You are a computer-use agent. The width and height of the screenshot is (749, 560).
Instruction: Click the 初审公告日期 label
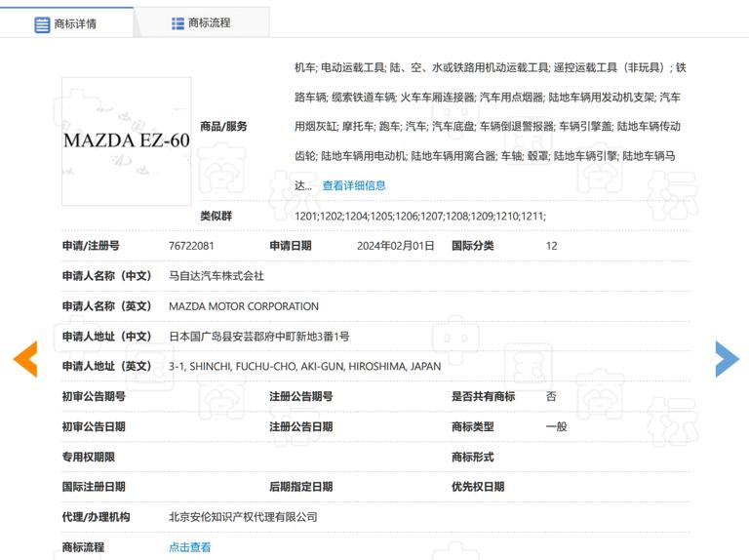(94, 426)
